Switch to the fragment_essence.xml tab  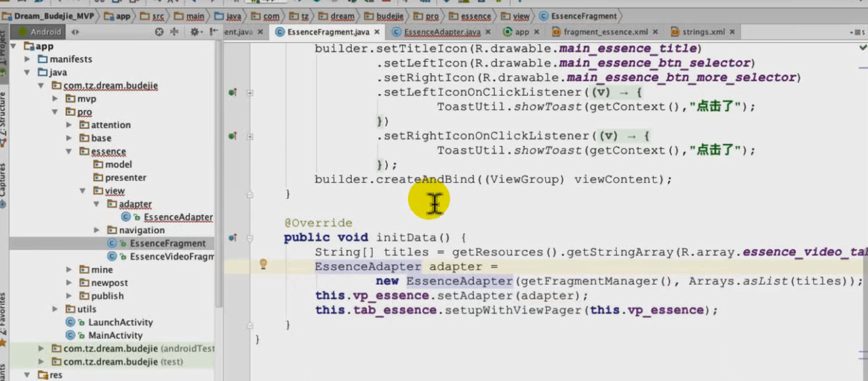point(604,32)
